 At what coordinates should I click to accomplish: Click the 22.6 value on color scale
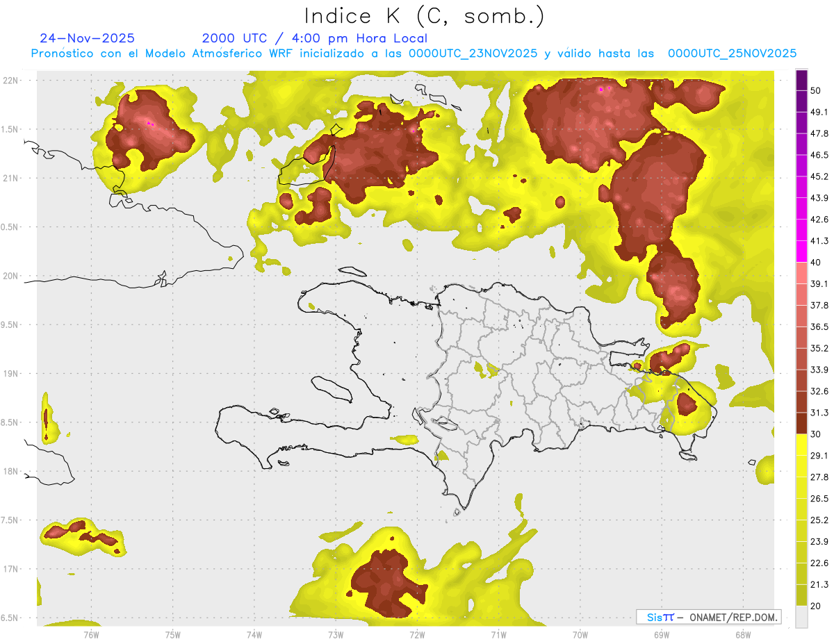pos(819,563)
